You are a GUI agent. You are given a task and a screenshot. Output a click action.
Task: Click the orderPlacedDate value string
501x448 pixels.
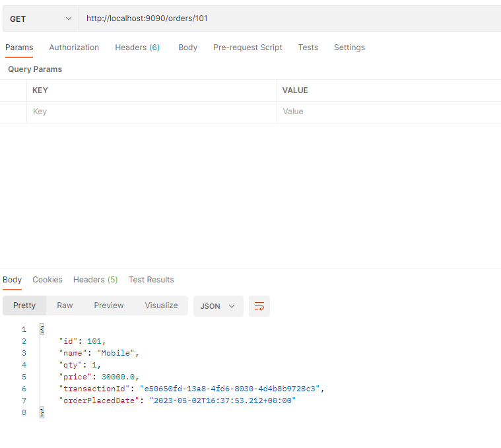coord(222,400)
